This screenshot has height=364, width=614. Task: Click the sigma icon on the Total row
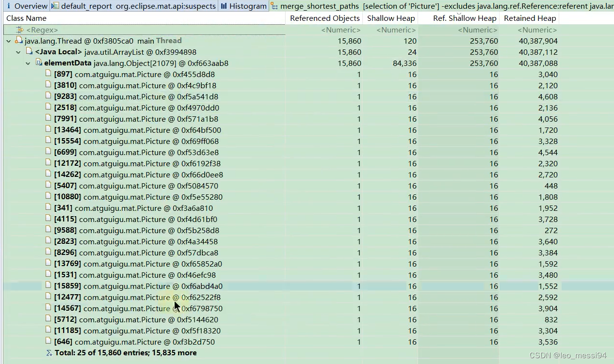point(49,353)
